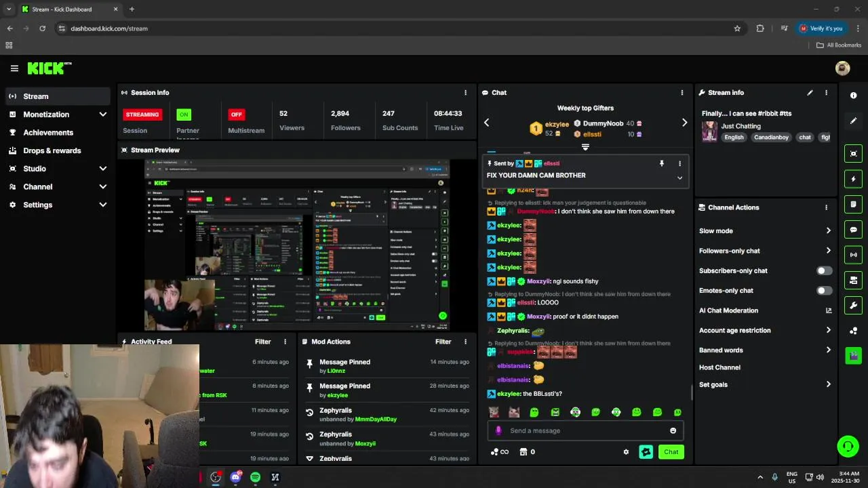Open Discord from the taskbar
The image size is (868, 488).
point(235,477)
